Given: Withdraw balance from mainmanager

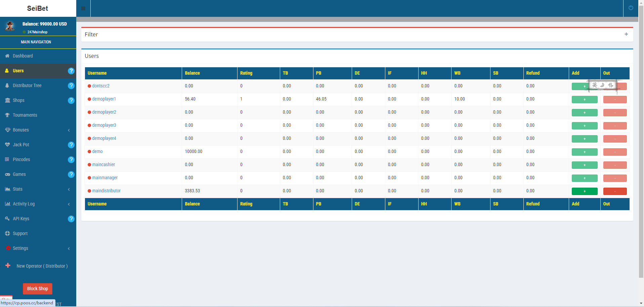Looking at the screenshot, I should pos(615,178).
